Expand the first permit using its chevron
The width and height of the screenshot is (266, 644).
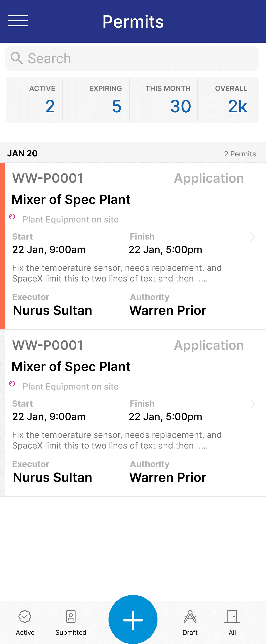(252, 237)
